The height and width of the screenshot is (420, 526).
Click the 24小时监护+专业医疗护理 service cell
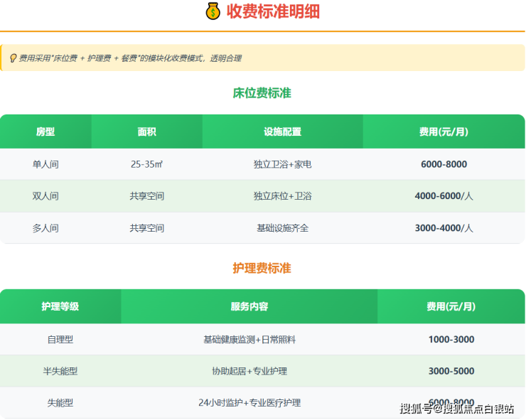click(x=249, y=402)
